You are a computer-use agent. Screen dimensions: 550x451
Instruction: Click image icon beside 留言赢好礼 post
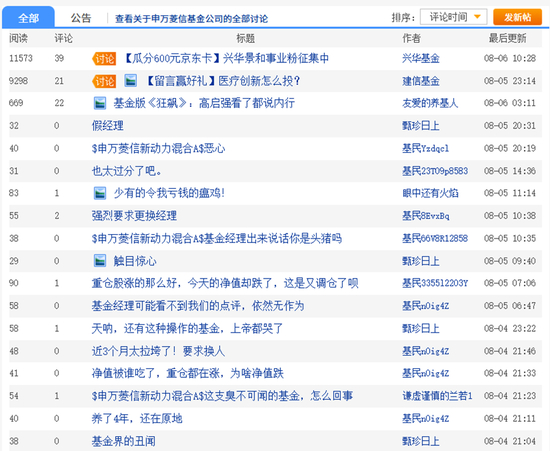pyautogui.click(x=131, y=81)
